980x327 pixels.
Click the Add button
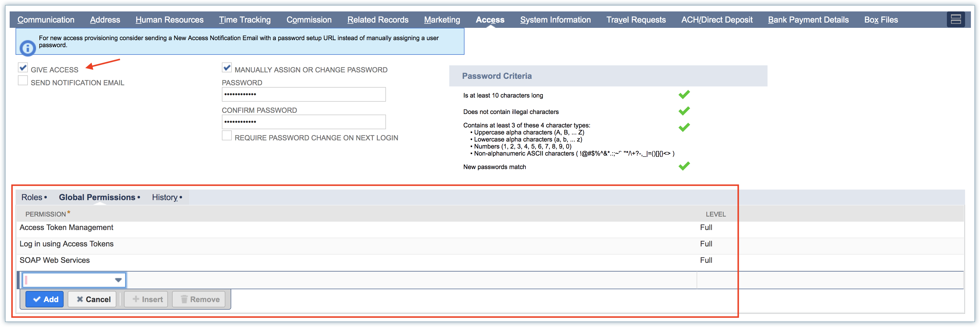[x=45, y=299]
